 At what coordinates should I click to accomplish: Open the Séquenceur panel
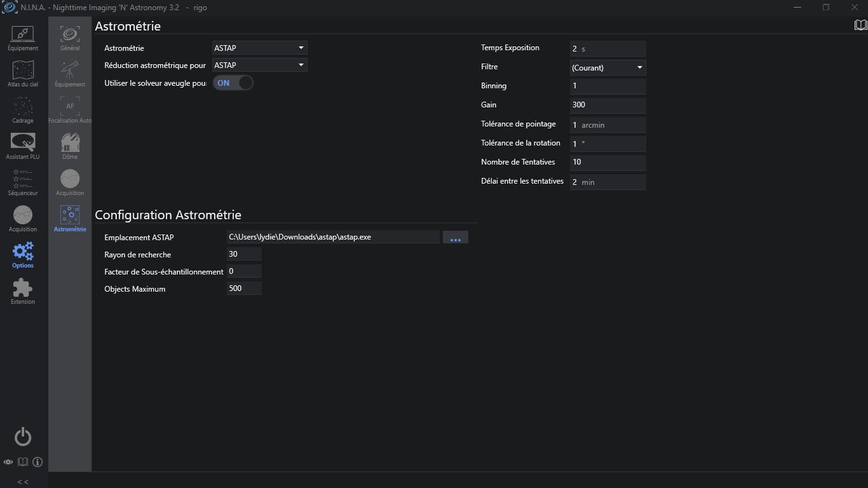(x=23, y=182)
